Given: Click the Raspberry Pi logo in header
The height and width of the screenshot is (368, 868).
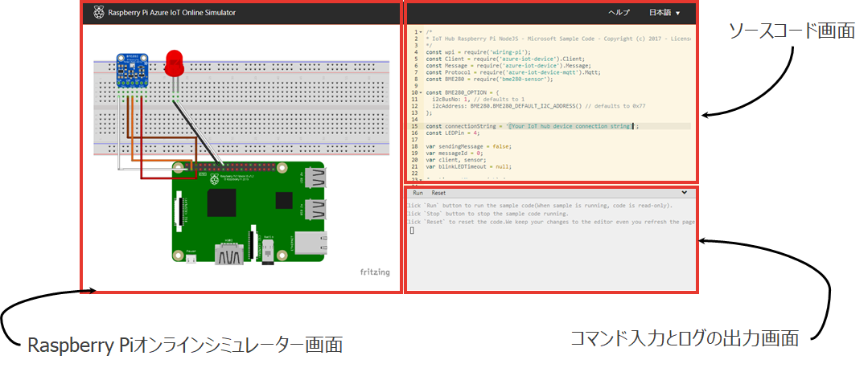Looking at the screenshot, I should 98,12.
